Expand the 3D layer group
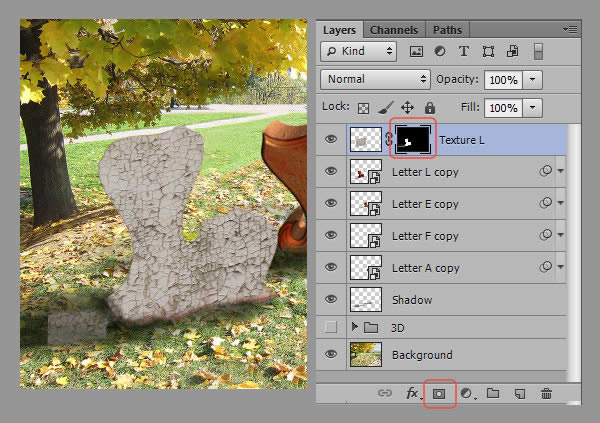 354,327
